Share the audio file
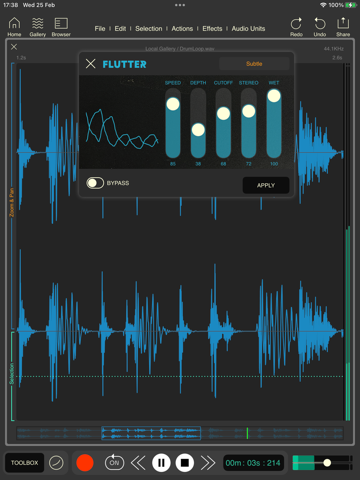The height and width of the screenshot is (480, 360). [343, 27]
